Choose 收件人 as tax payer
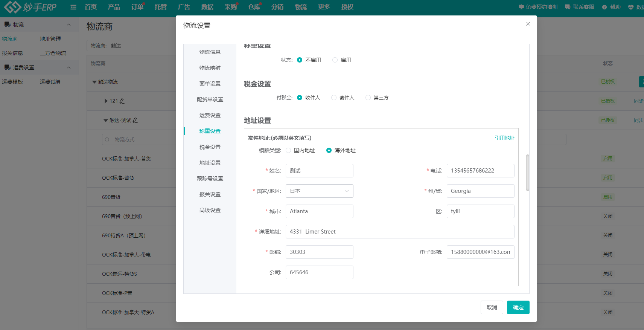Viewport: 644px width, 330px height. (300, 98)
